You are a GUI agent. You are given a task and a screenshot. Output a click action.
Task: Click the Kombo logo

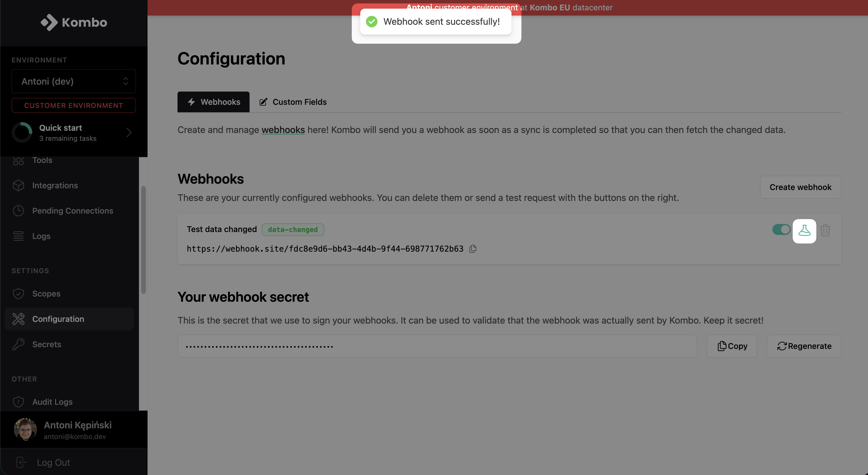73,22
